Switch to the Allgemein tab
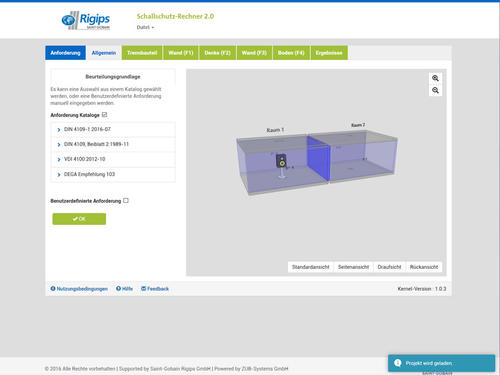This screenshot has height=375, width=500. click(x=104, y=53)
